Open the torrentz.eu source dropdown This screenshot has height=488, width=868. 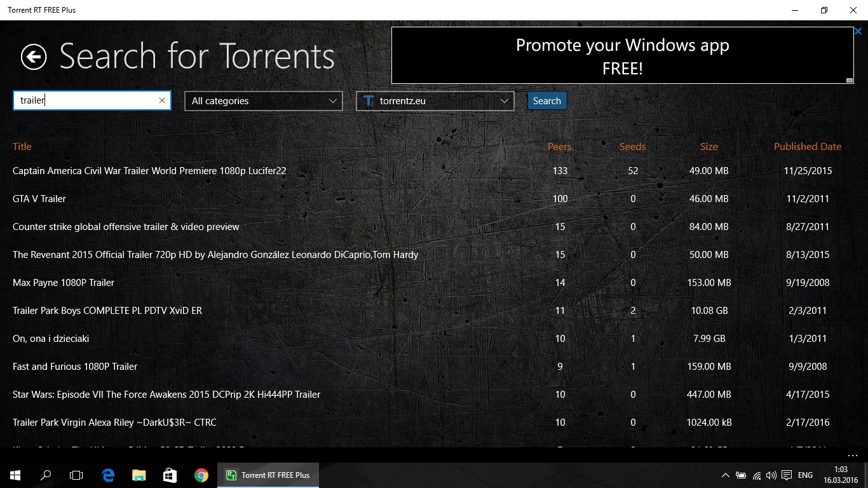pyautogui.click(x=435, y=100)
